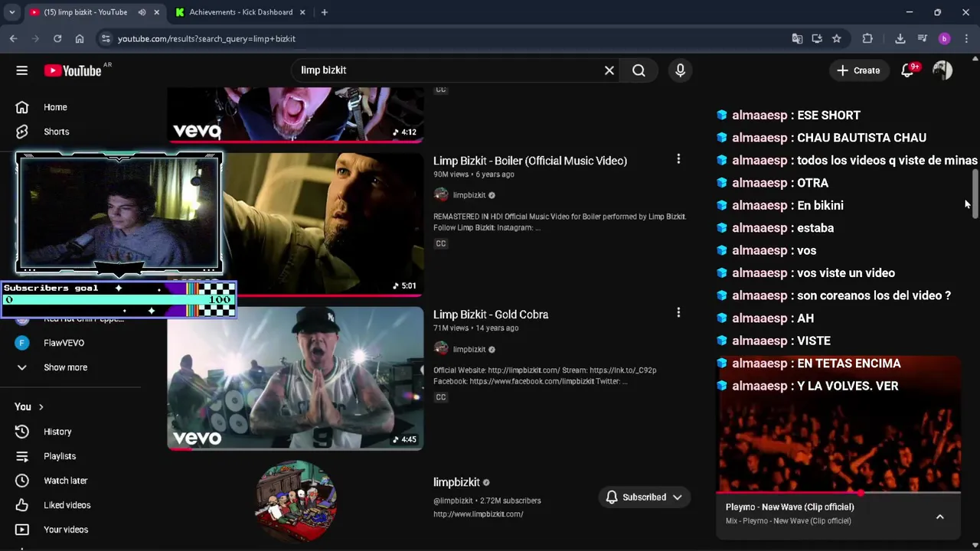Click the CC badge under the Boiler video

coord(441,243)
